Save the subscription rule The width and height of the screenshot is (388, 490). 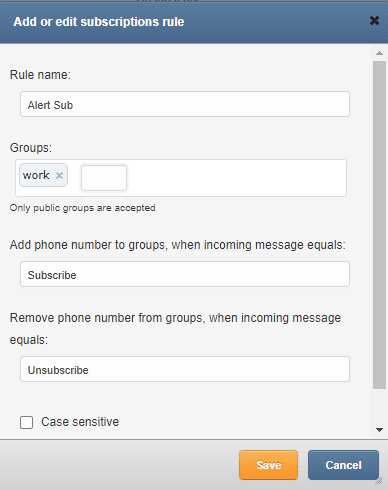click(268, 465)
